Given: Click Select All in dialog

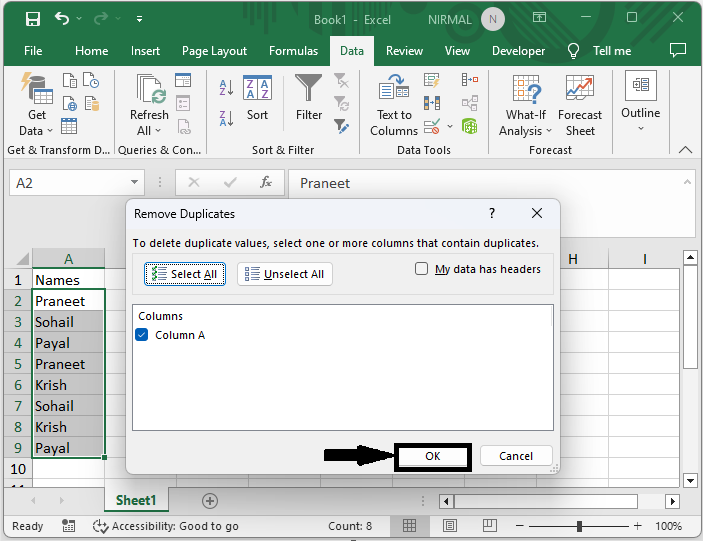Looking at the screenshot, I should [185, 274].
